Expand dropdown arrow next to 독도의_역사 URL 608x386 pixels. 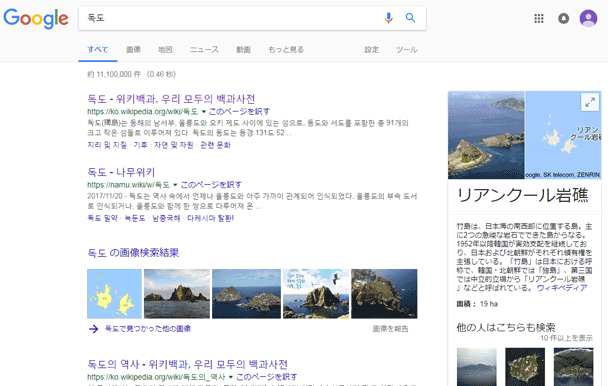click(231, 377)
